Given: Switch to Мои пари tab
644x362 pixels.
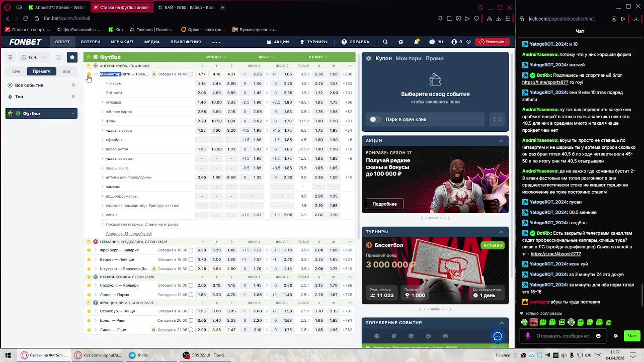Looking at the screenshot, I should [x=409, y=58].
